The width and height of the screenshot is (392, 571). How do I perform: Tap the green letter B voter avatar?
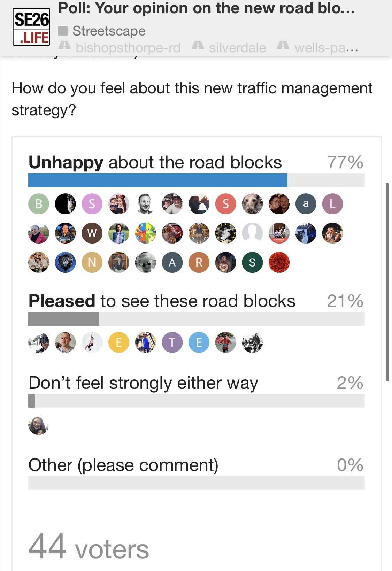39,204
